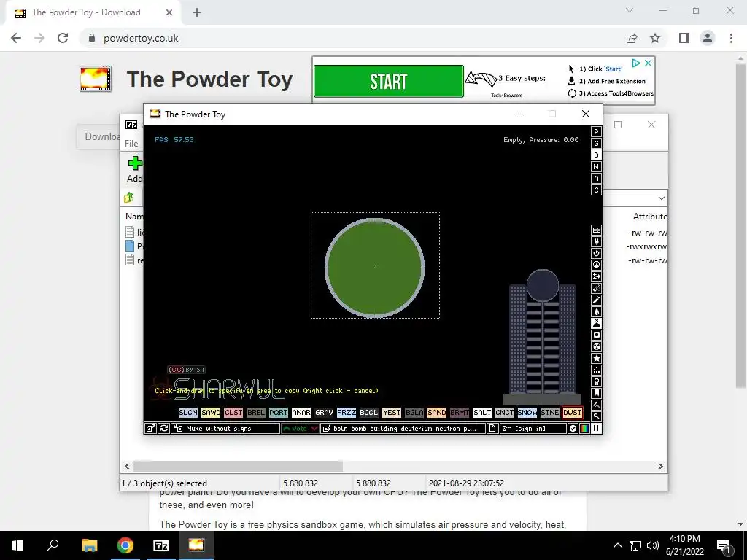Screen dimensions: 747x560
Task: Toggle the D decorations option
Action: (596, 155)
